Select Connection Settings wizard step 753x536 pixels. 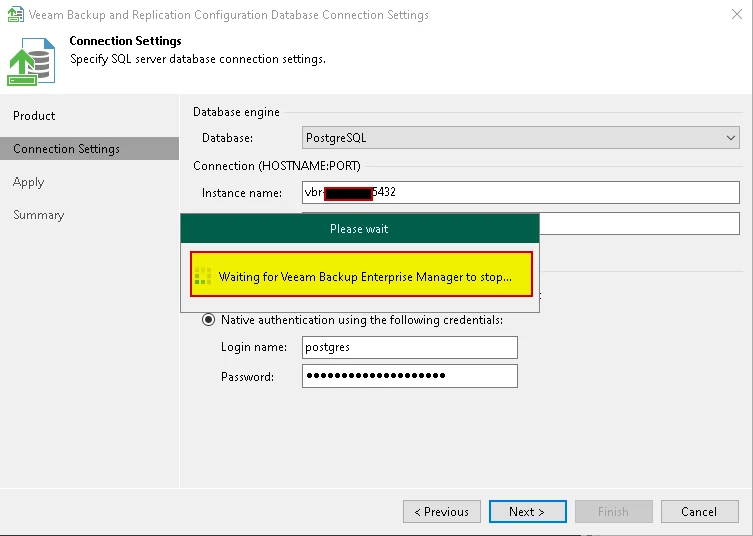[x=89, y=148]
